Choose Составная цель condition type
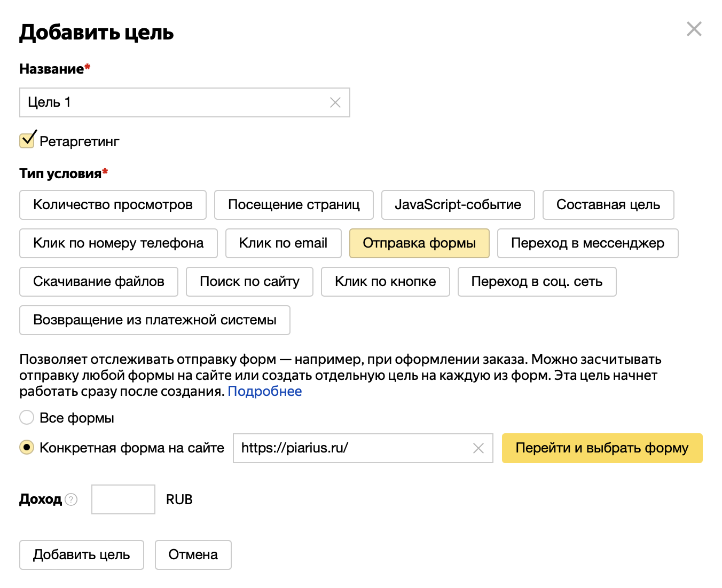Screen dimensions: 722x588 coord(608,205)
